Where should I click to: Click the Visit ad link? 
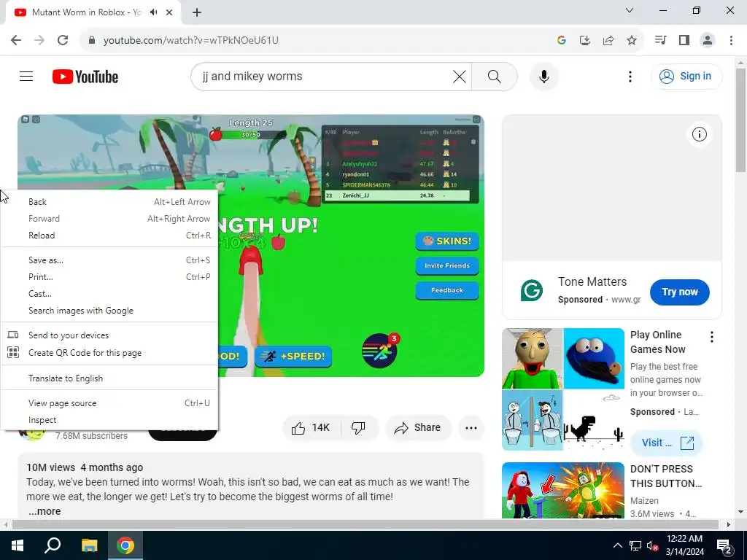click(x=667, y=443)
